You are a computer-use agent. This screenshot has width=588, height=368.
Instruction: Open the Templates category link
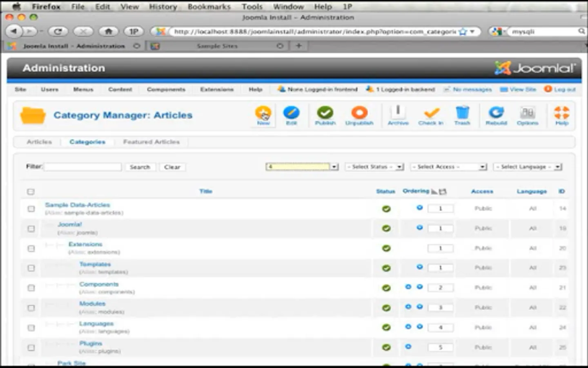[x=95, y=264]
